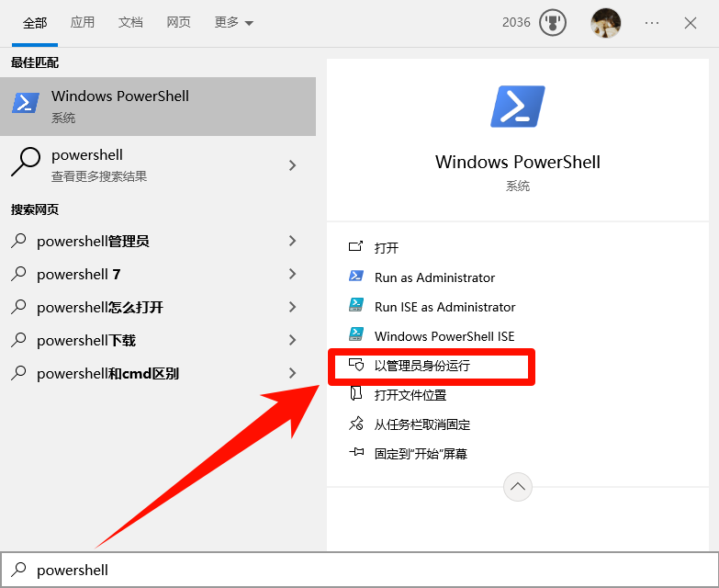Click the 2036 rewards points

click(516, 22)
